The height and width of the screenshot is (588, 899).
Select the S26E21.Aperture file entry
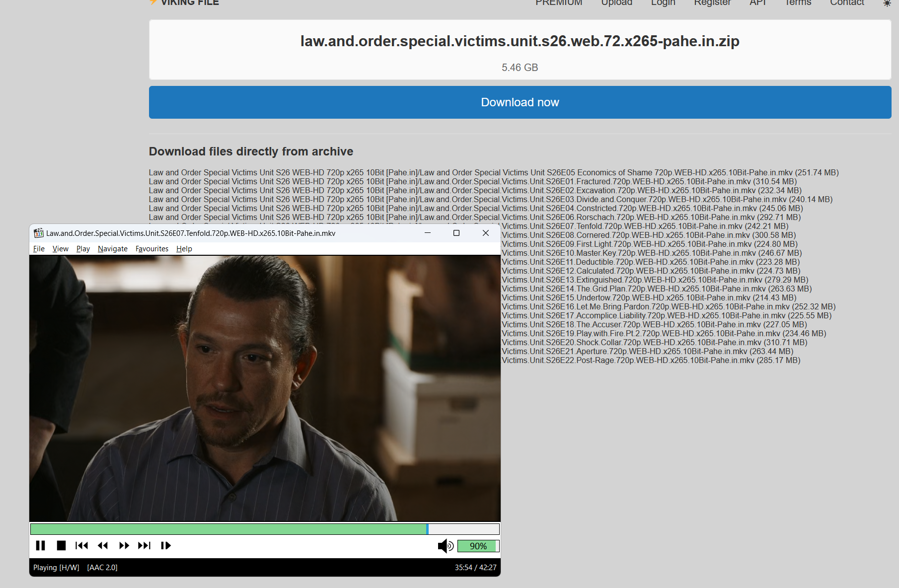(x=648, y=352)
